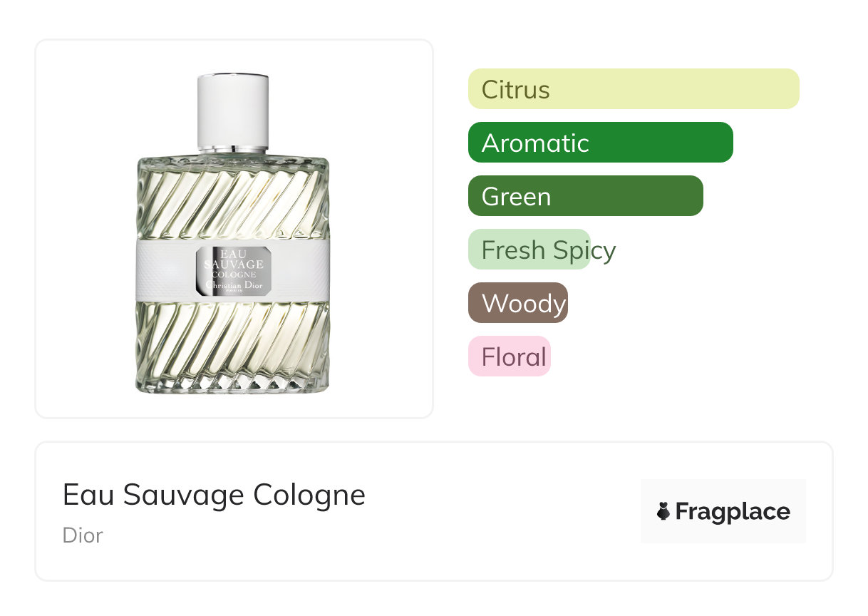868x616 pixels.
Task: Click the Fragplace brand name text
Action: tap(733, 512)
